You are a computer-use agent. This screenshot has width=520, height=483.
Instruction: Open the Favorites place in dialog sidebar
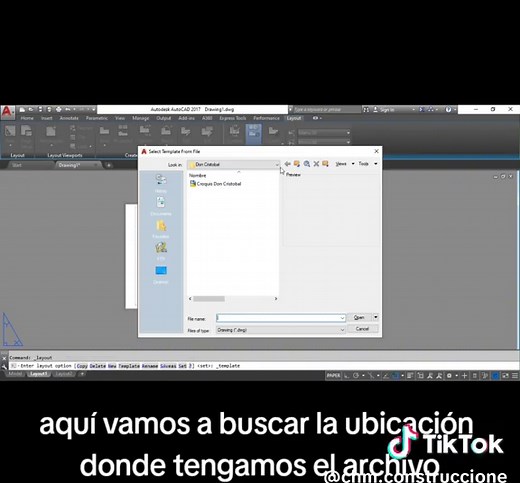[161, 229]
